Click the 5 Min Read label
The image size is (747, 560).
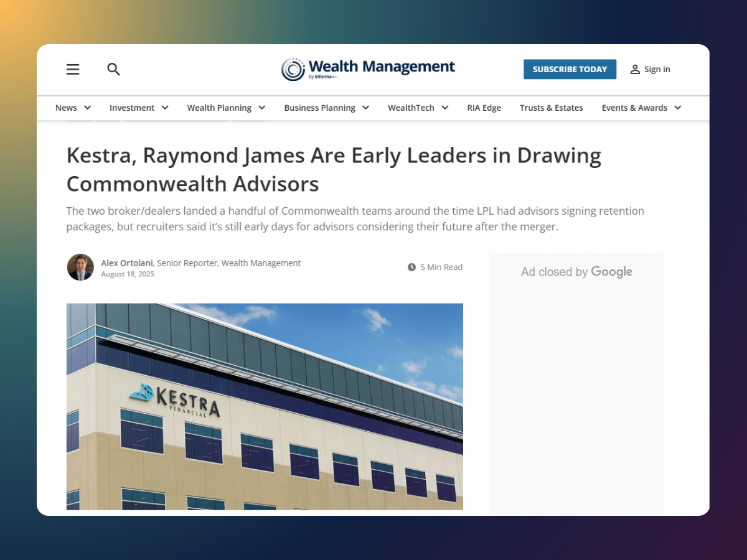441,267
